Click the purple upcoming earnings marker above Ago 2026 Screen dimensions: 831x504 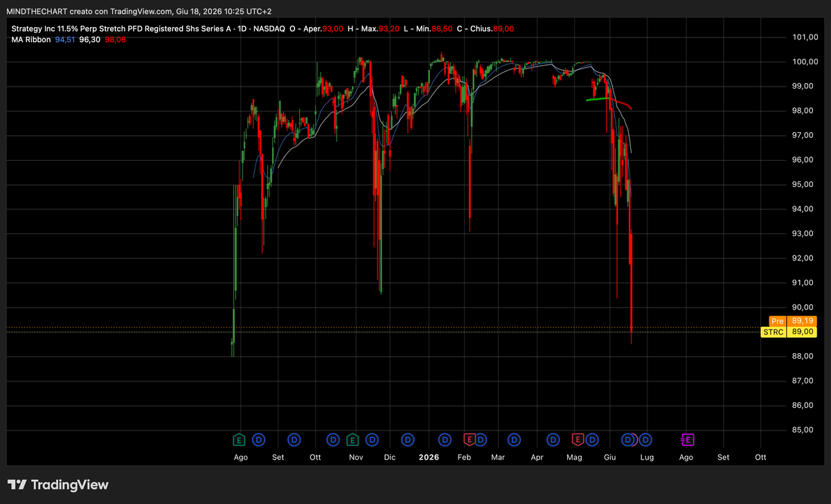point(688,439)
